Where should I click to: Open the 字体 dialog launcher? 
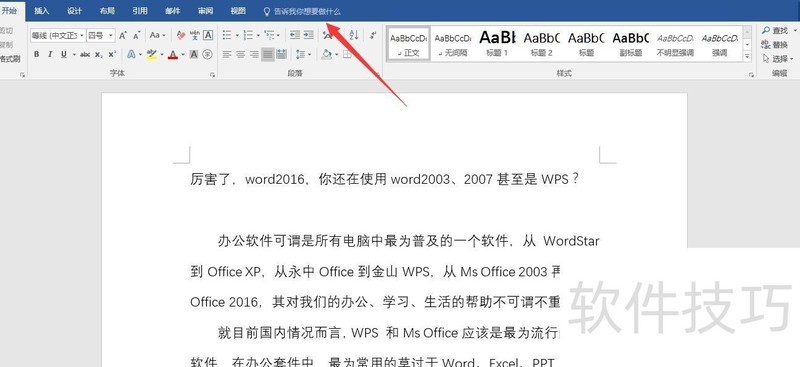click(x=212, y=75)
